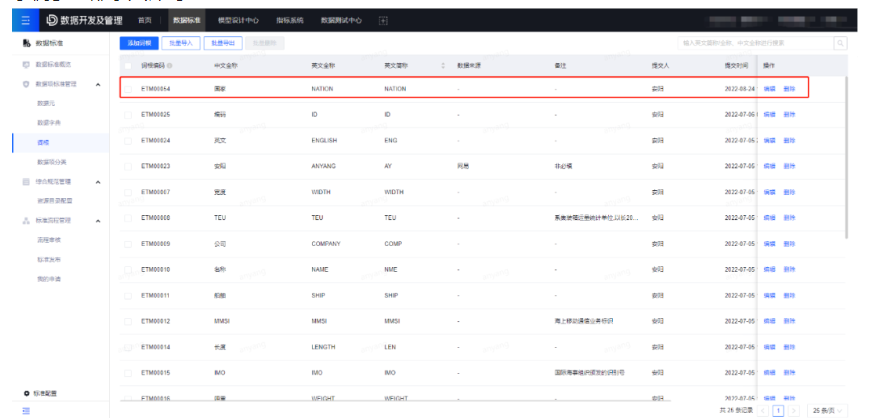Open 流程审核 in the sidebar
Viewport: 885px width, 418px height.
pos(49,240)
